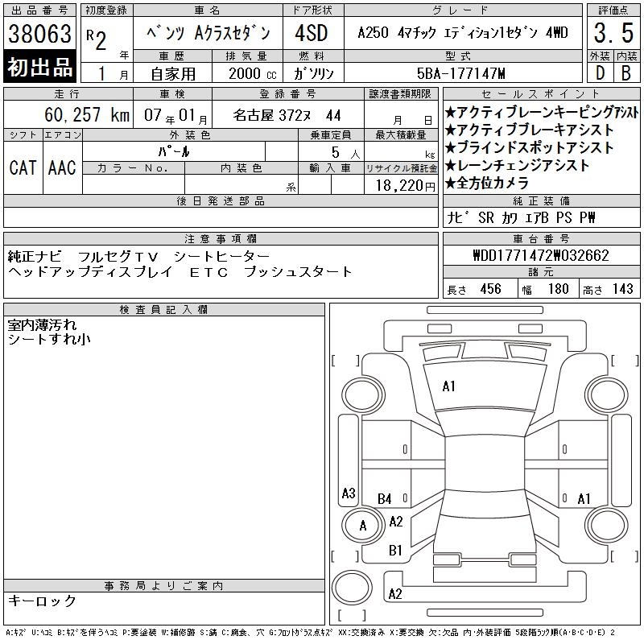644x644 pixels.
Task: Click shift type CAT
Action: click(23, 167)
